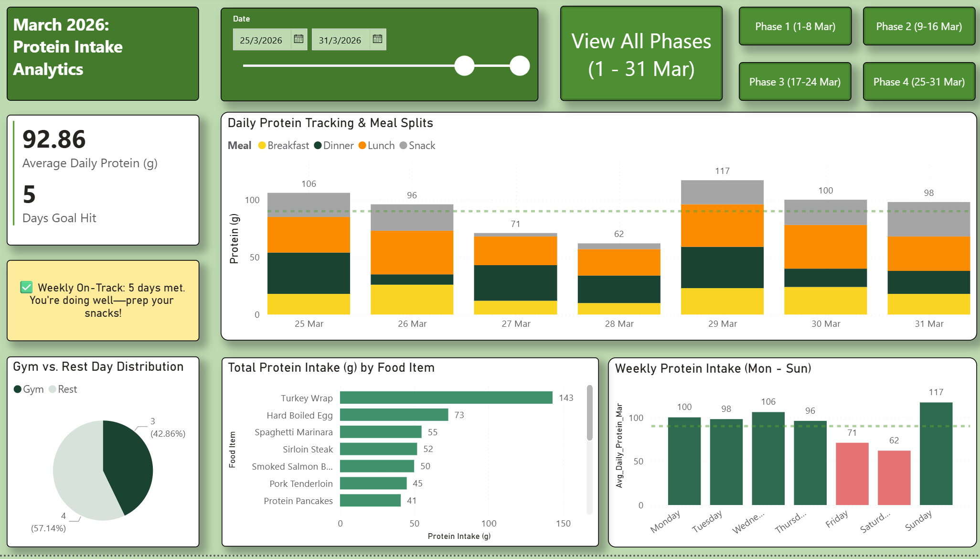
Task: Switch to Phase 2 (9-16 Mar)
Action: [x=918, y=27]
